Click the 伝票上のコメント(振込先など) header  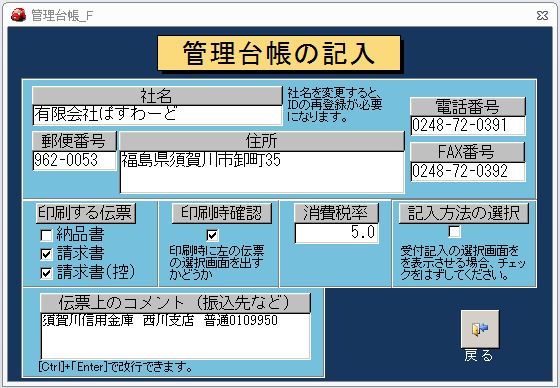pyautogui.click(x=176, y=303)
